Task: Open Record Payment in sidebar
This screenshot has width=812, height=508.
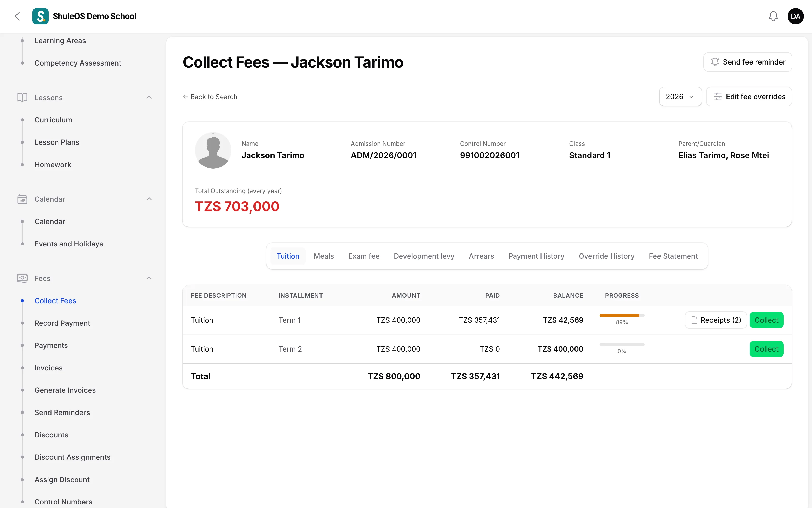Action: pyautogui.click(x=62, y=323)
